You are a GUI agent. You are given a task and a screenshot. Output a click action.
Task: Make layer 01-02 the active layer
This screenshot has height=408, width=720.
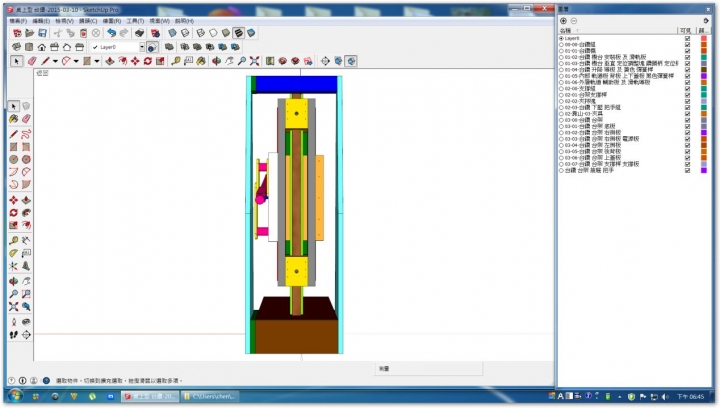561,57
